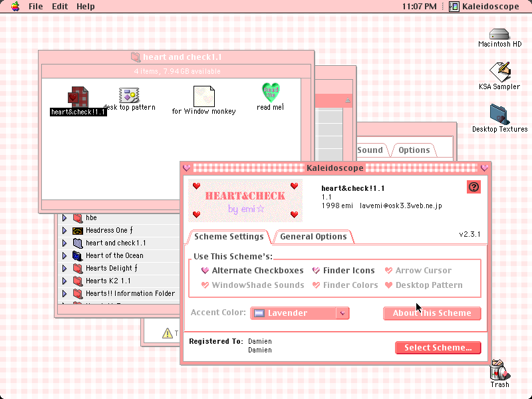Expand the Heart of the Ocean row
This screenshot has width=532, height=399.
pos(65,256)
